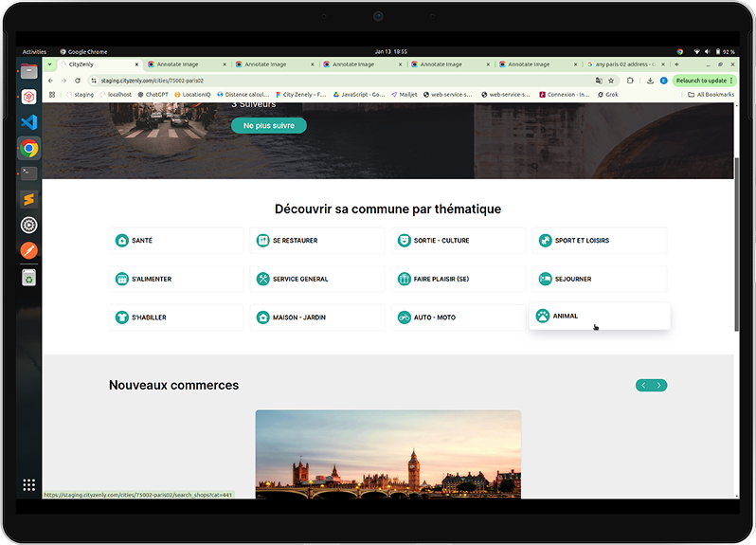Open the S'HABILLER theme card

point(176,318)
